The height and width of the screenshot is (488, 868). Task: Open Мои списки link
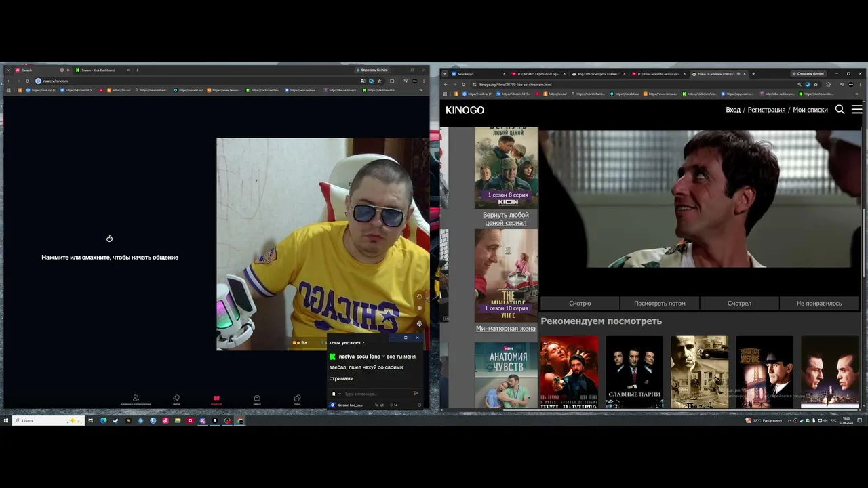pyautogui.click(x=810, y=110)
